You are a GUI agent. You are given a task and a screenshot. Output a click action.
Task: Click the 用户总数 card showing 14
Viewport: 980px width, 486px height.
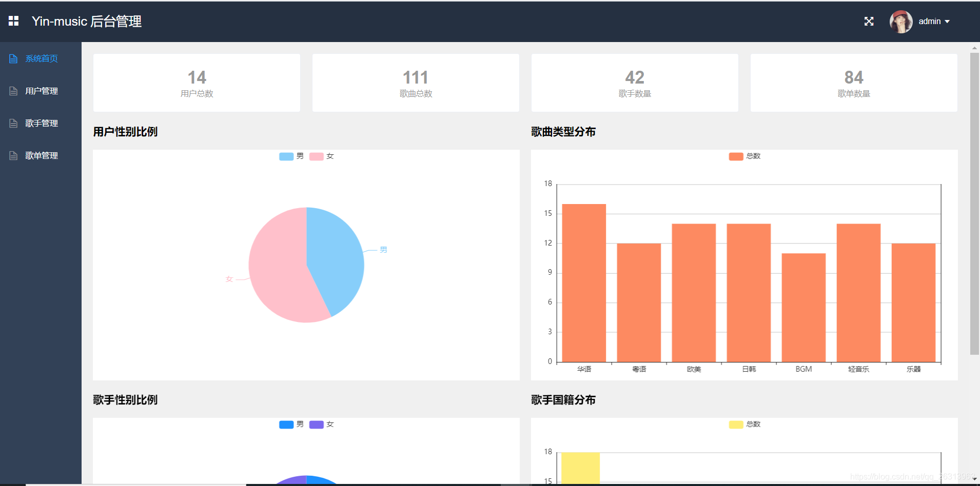click(197, 83)
